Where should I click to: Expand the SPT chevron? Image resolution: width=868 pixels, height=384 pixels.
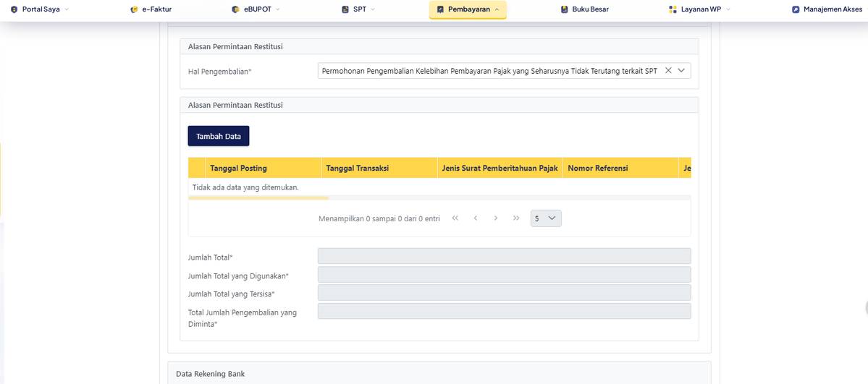coord(373,9)
